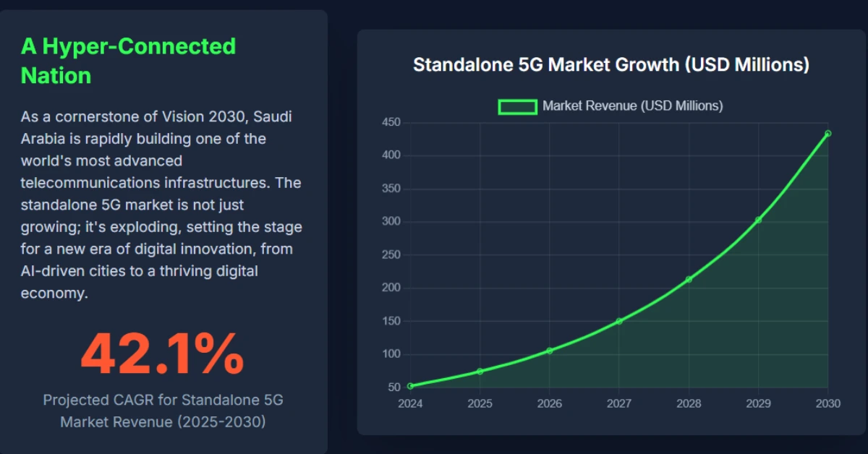Select the 2030 peak data point
This screenshot has width=868, height=454.
point(827,133)
